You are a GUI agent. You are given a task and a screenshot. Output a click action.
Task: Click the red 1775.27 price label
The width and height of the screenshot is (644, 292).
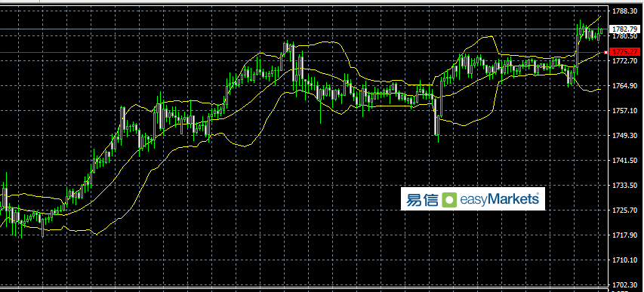(x=626, y=52)
